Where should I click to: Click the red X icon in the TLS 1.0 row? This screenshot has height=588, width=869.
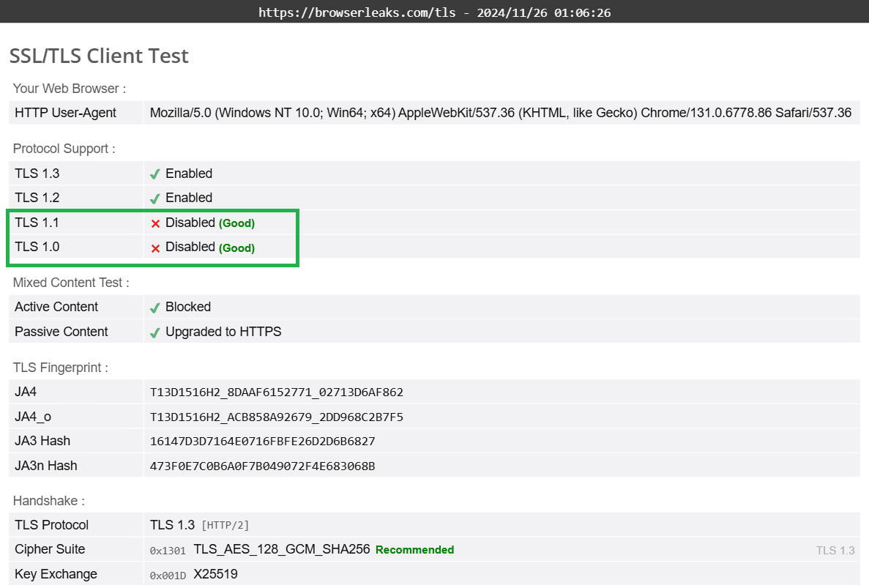155,248
